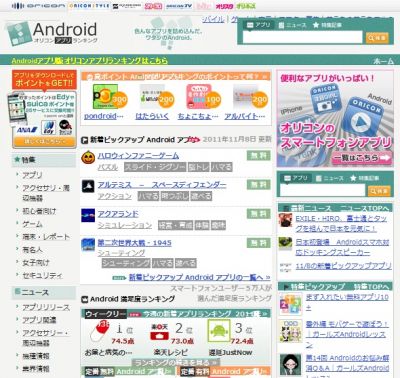Open アプリリリース under ニュース
The image size is (400, 378).
pos(46,307)
